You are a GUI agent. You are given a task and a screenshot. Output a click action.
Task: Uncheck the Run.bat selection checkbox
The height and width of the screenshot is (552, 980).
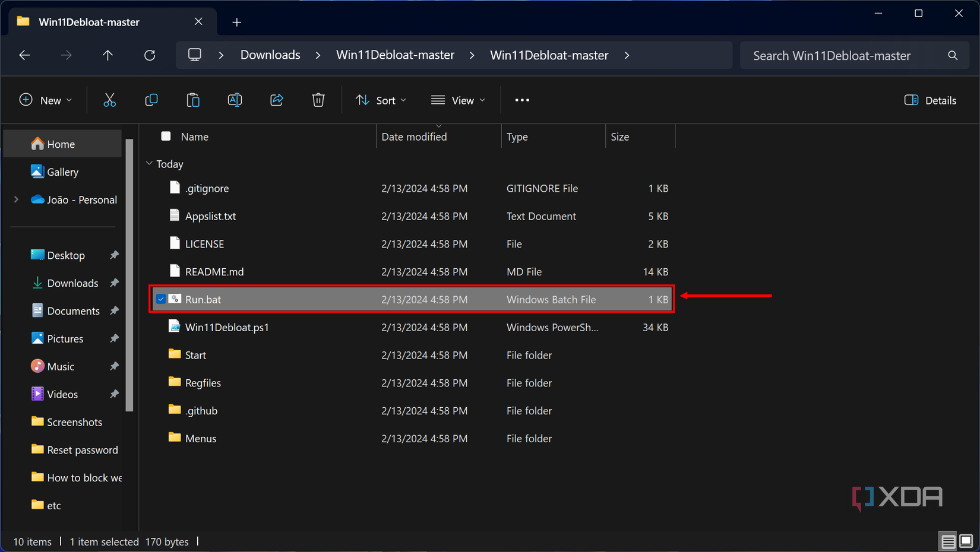pyautogui.click(x=161, y=299)
